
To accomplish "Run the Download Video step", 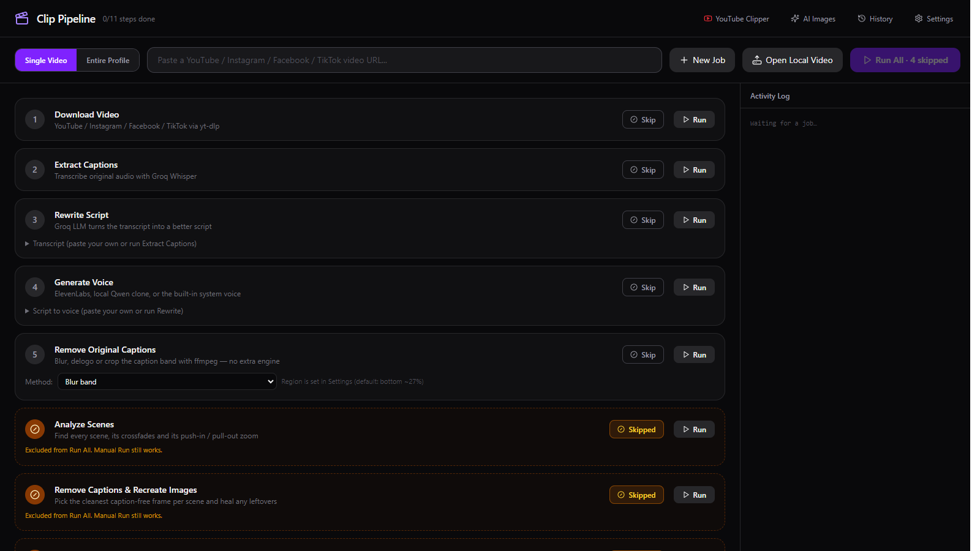I will pos(694,119).
